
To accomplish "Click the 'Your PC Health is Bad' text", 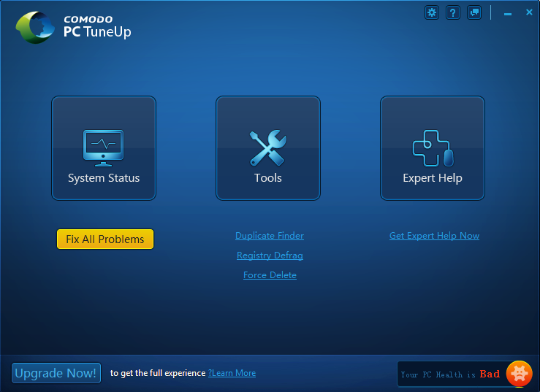I will tap(450, 374).
